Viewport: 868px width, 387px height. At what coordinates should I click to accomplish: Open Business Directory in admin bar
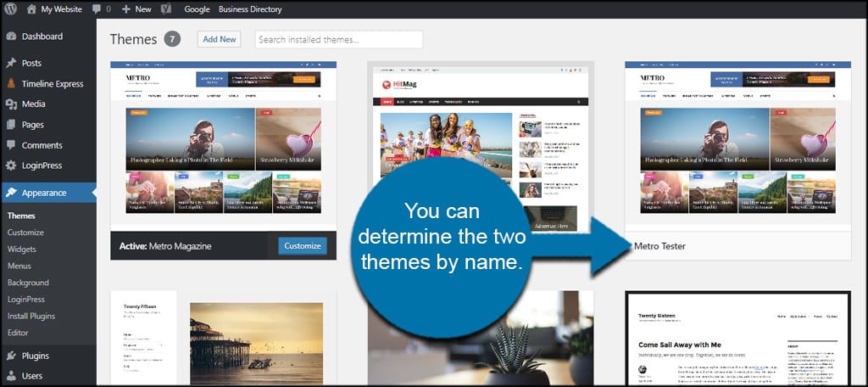coord(250,9)
